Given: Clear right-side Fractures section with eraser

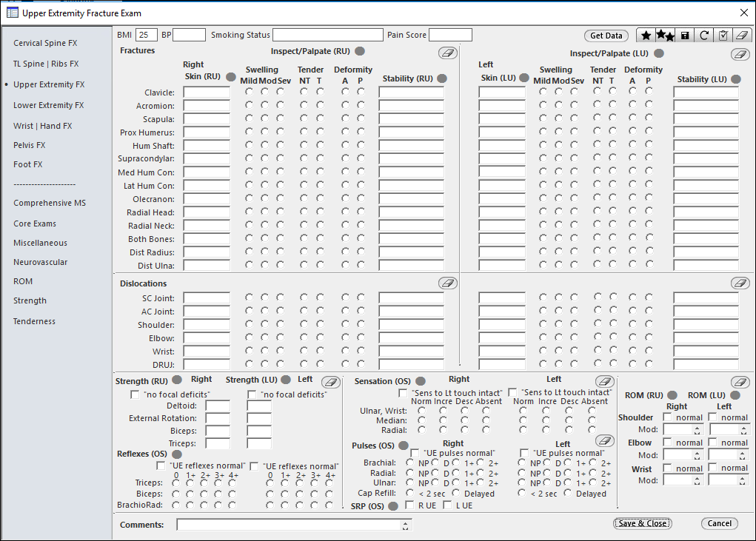Looking at the screenshot, I should [448, 53].
